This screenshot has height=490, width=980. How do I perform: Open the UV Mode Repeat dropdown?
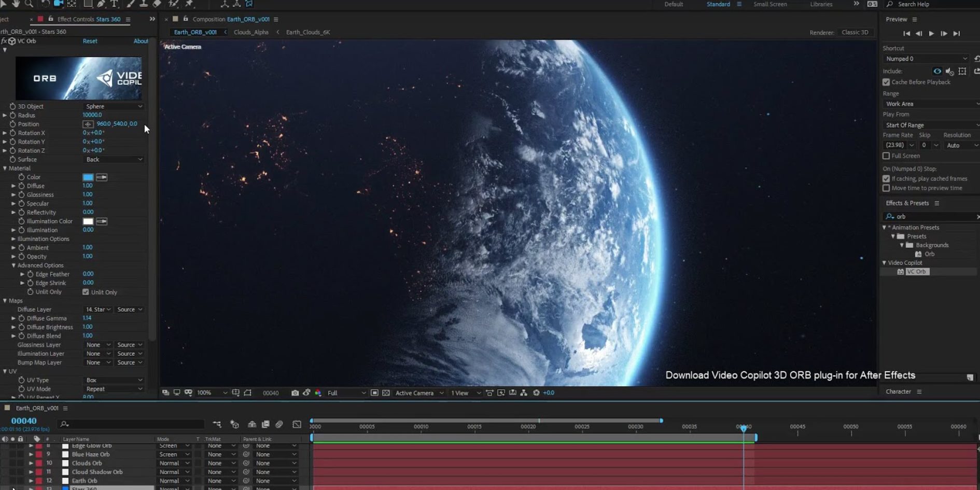[114, 389]
